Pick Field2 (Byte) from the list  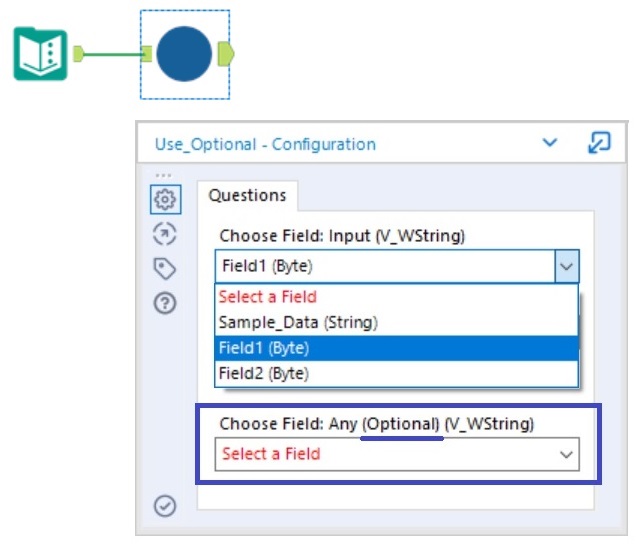coord(263,373)
